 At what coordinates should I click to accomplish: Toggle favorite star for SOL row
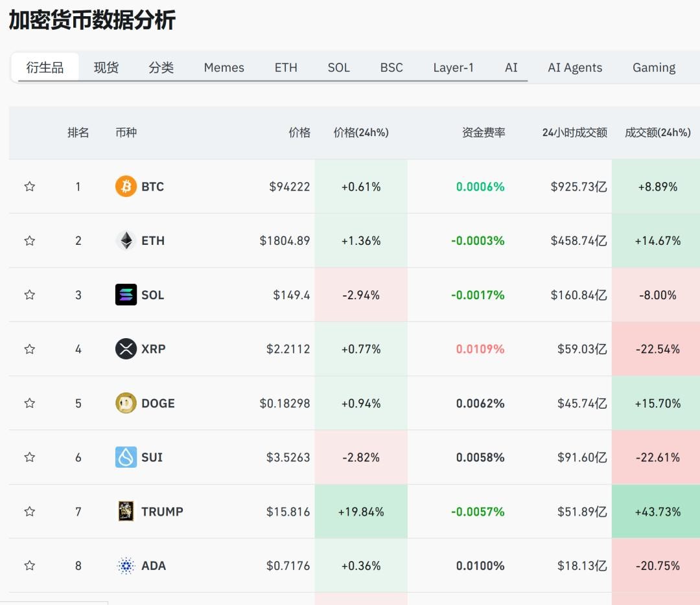(x=29, y=295)
